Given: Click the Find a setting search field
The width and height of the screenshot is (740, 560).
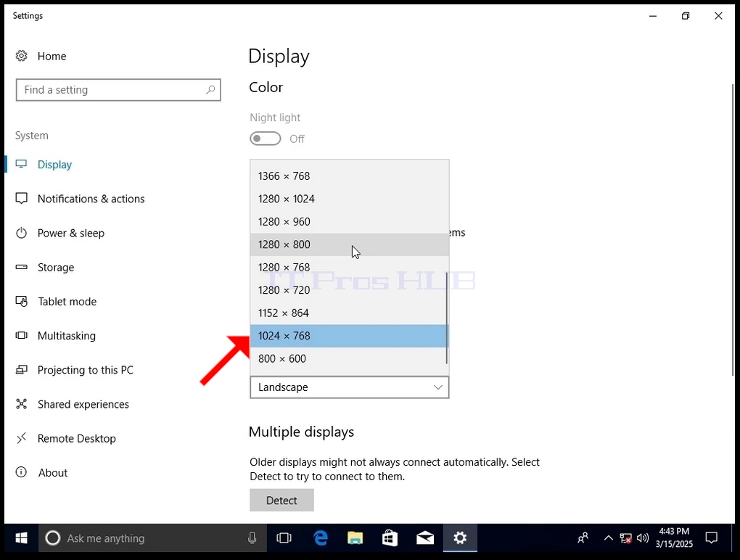Looking at the screenshot, I should (118, 90).
